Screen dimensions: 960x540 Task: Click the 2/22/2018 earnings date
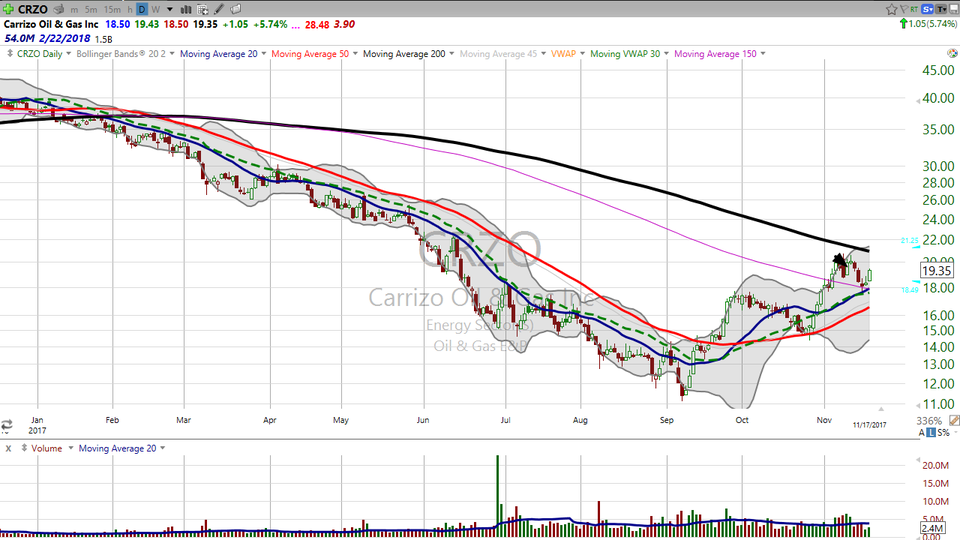pyautogui.click(x=64, y=39)
